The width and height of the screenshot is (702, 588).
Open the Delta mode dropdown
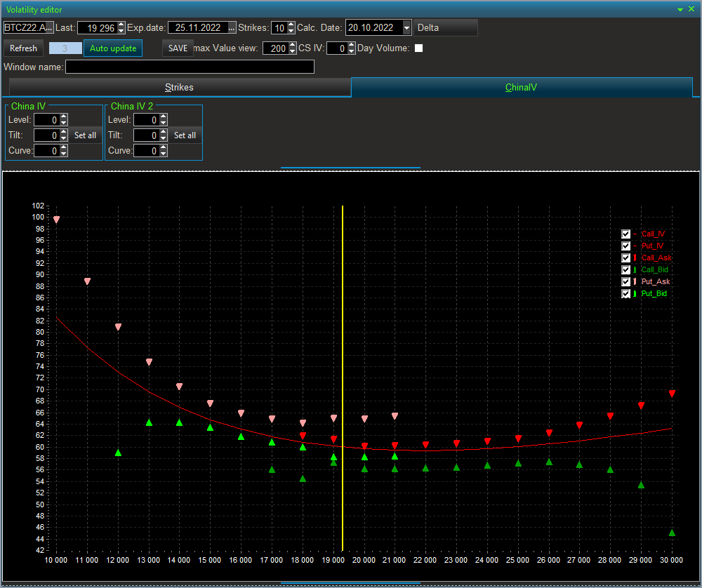pos(446,28)
